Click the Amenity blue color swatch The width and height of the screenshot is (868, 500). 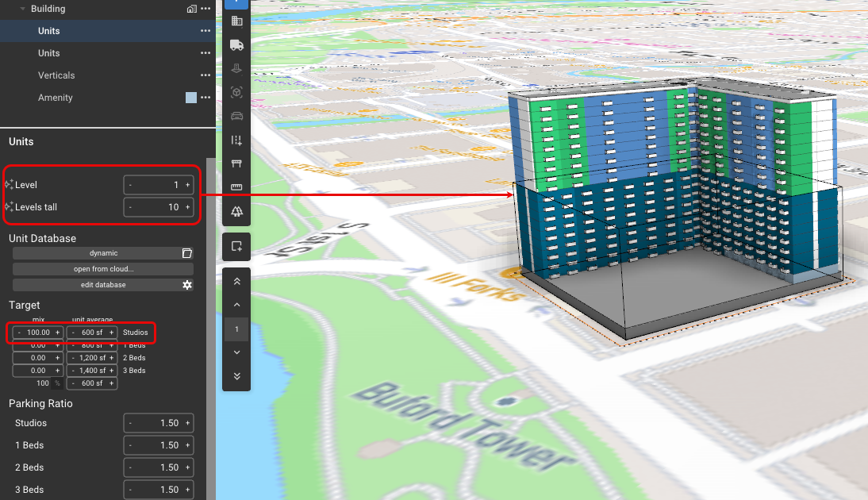tap(190, 97)
